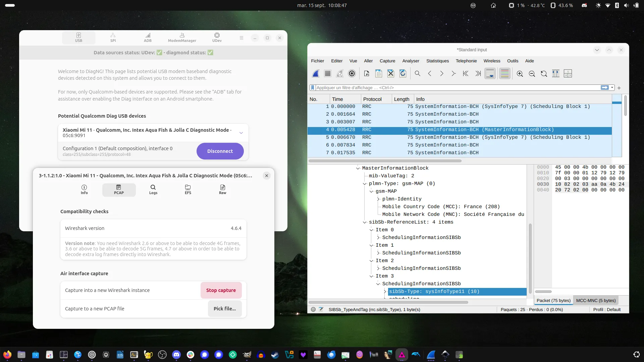Viewport: 644px width, 362px height.
Task: Open the Info tab of the device dialog
Action: [x=84, y=189]
